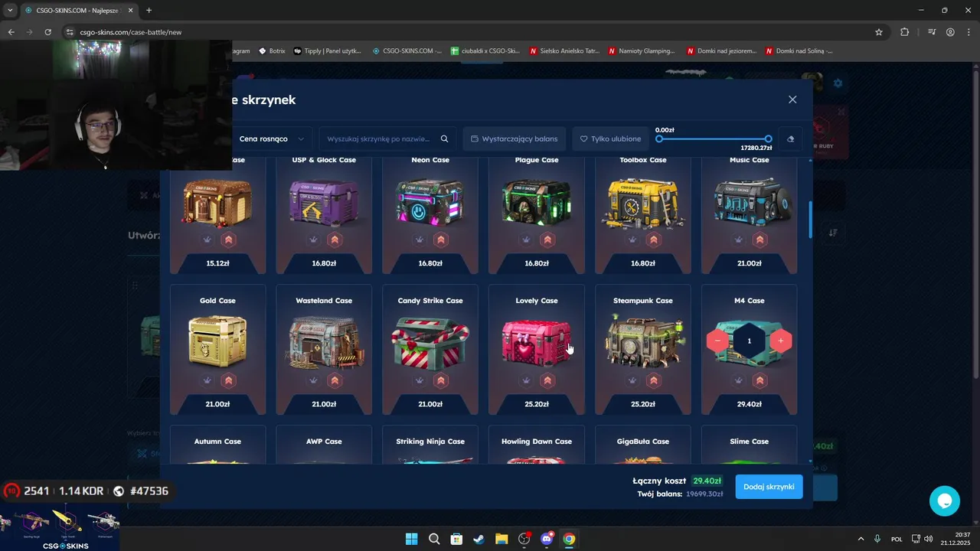
Task: Click the red chevron badge on Wasteland Case
Action: 335,380
